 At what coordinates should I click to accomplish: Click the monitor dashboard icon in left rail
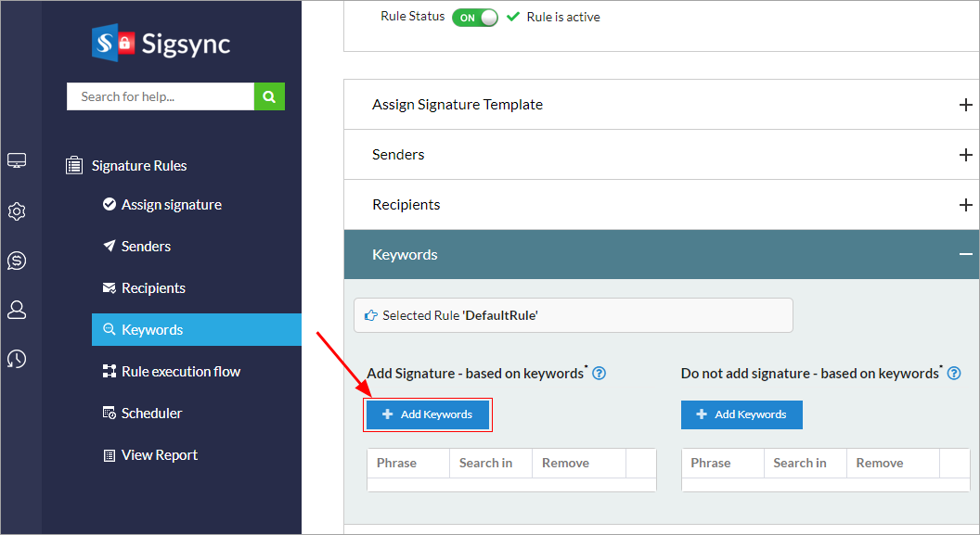[x=17, y=161]
